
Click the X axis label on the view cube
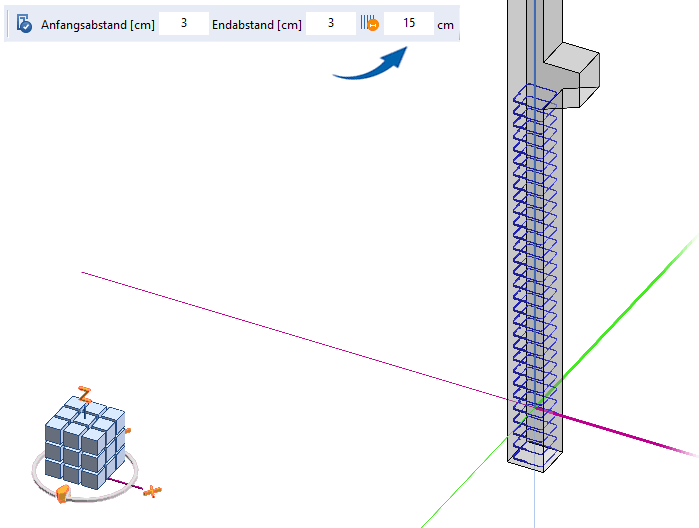tap(152, 491)
